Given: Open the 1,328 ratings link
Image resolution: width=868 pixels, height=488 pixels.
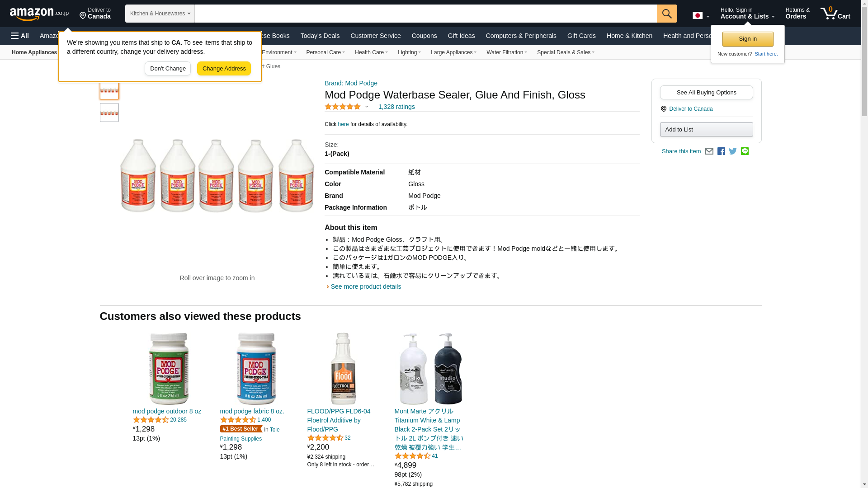Looking at the screenshot, I should click(x=396, y=107).
